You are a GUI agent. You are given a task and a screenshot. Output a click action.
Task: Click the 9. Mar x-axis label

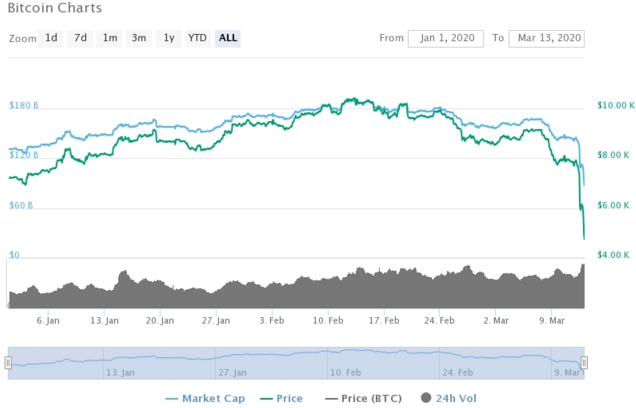pos(552,320)
